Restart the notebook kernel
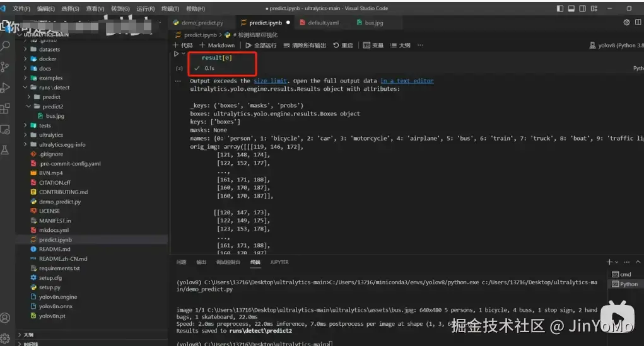This screenshot has width=644, height=346. (343, 45)
